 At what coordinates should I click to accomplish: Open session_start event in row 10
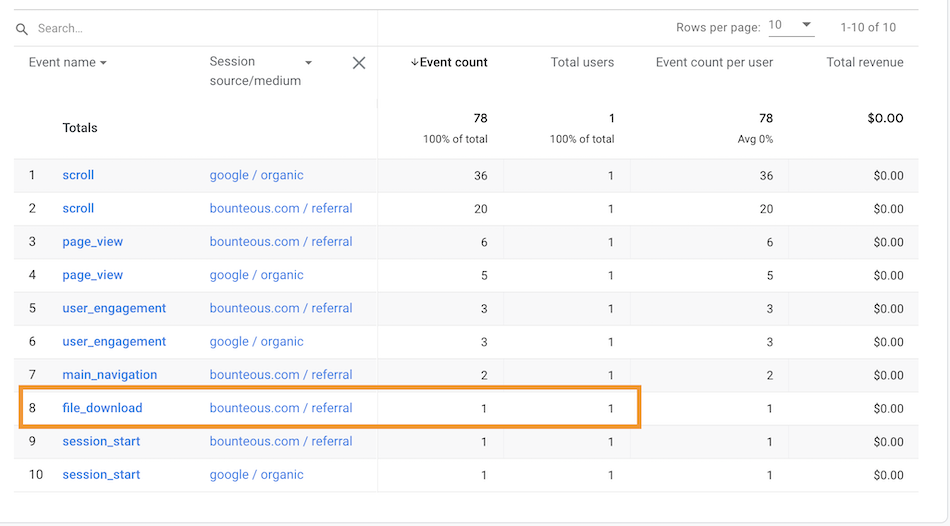101,475
